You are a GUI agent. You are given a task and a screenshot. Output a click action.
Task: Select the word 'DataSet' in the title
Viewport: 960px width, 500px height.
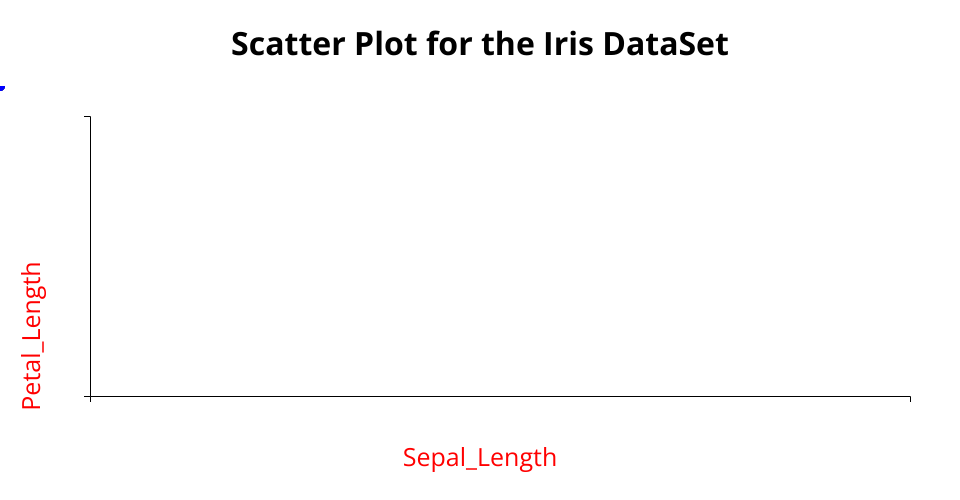[665, 44]
